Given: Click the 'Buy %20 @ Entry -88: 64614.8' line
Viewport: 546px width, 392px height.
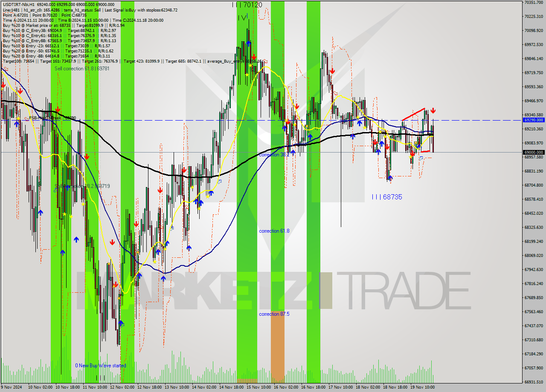Looking at the screenshot, I should (x=56, y=56).
